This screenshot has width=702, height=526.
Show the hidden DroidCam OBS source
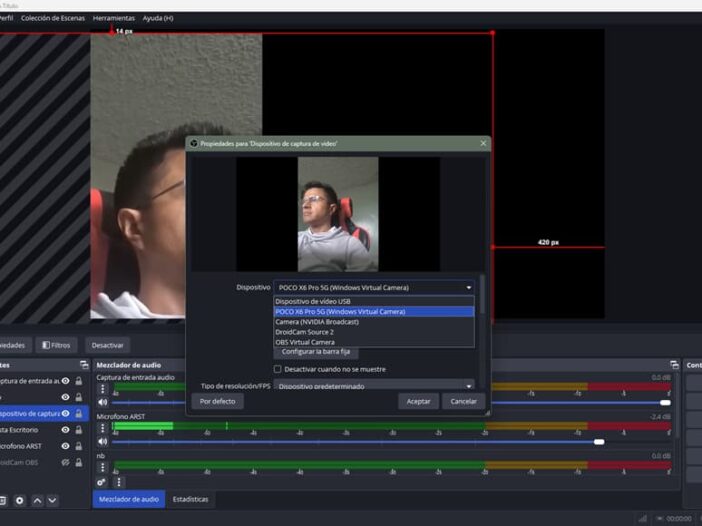(x=66, y=462)
